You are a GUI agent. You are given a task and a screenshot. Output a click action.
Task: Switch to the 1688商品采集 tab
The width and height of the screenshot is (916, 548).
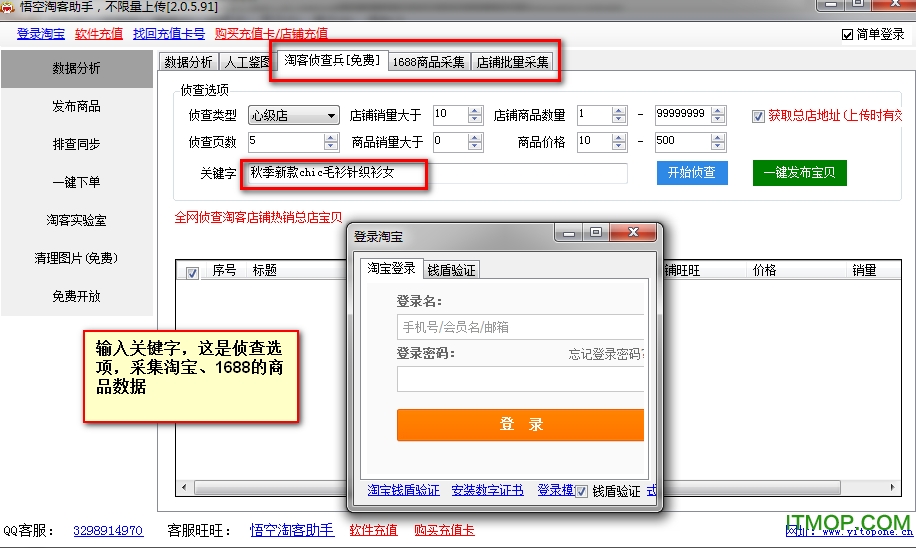tap(429, 62)
